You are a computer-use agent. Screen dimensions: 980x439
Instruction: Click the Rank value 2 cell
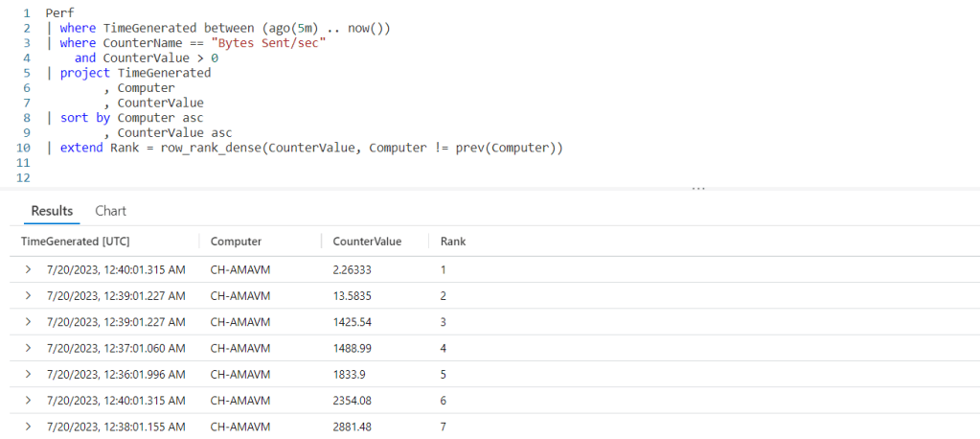click(x=444, y=296)
